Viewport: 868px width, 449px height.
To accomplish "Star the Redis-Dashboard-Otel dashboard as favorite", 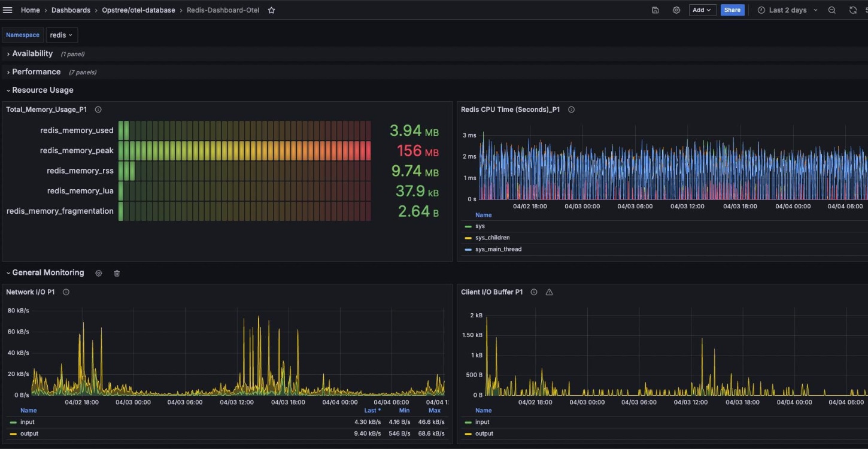I will pyautogui.click(x=271, y=10).
